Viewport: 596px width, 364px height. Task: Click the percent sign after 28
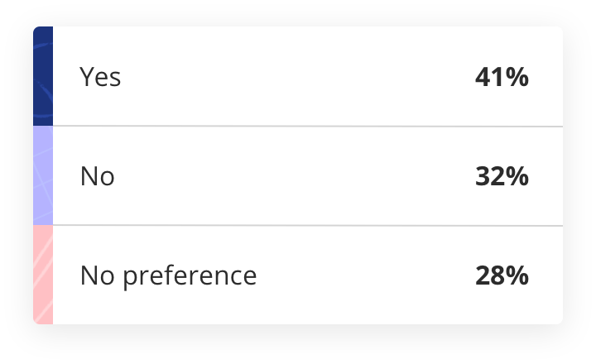[x=519, y=275]
